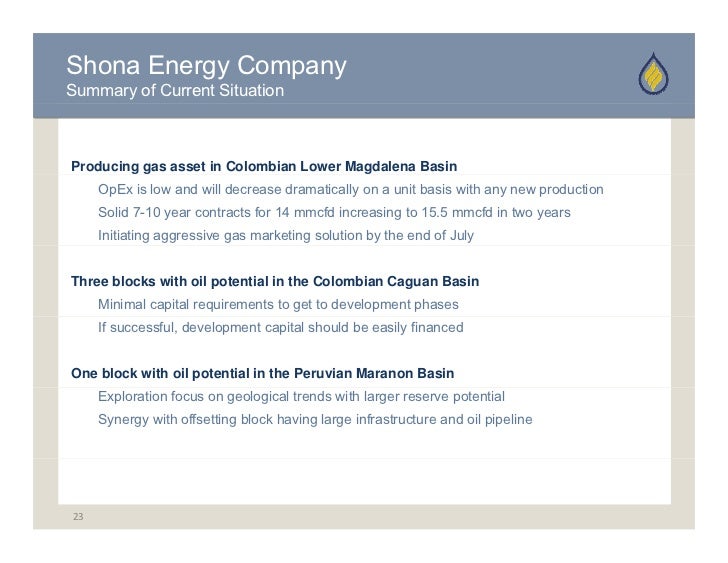Select the aggressive gas marketing solution line
The width and height of the screenshot is (728, 563).
click(286, 235)
